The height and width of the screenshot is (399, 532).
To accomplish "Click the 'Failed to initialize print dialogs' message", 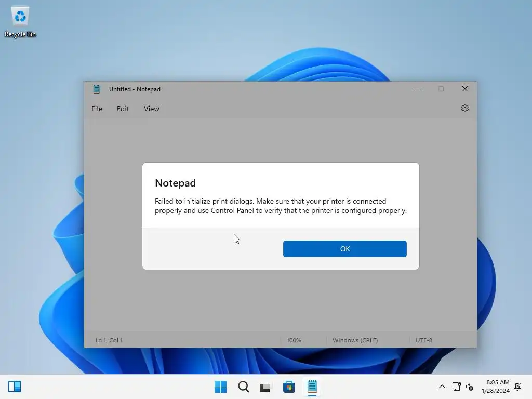I will (x=281, y=206).
